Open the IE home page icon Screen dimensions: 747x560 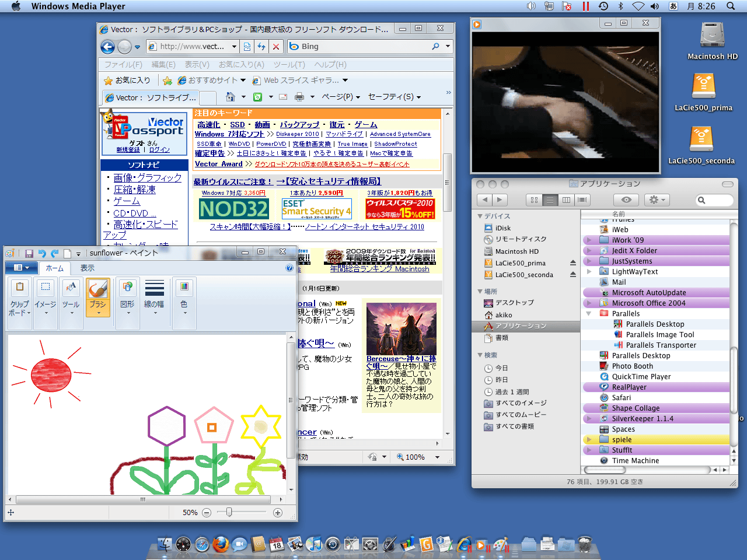pos(231,97)
